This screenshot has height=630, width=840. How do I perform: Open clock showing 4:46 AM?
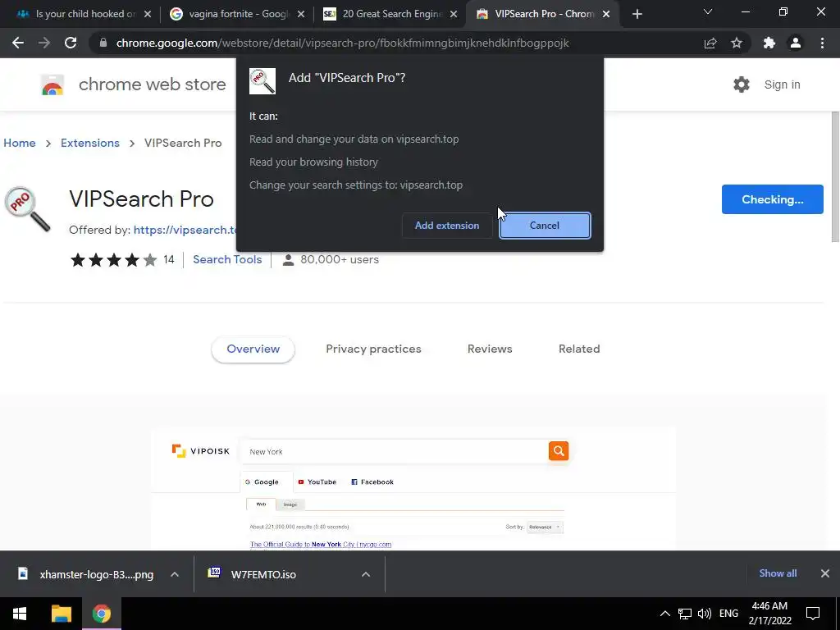pyautogui.click(x=769, y=614)
